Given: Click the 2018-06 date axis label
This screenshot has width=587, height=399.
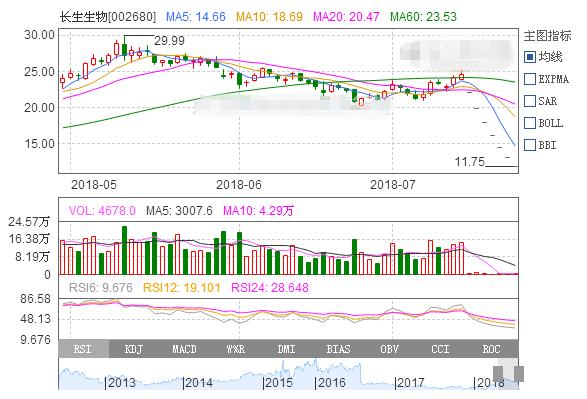Looking at the screenshot, I should [x=239, y=185].
